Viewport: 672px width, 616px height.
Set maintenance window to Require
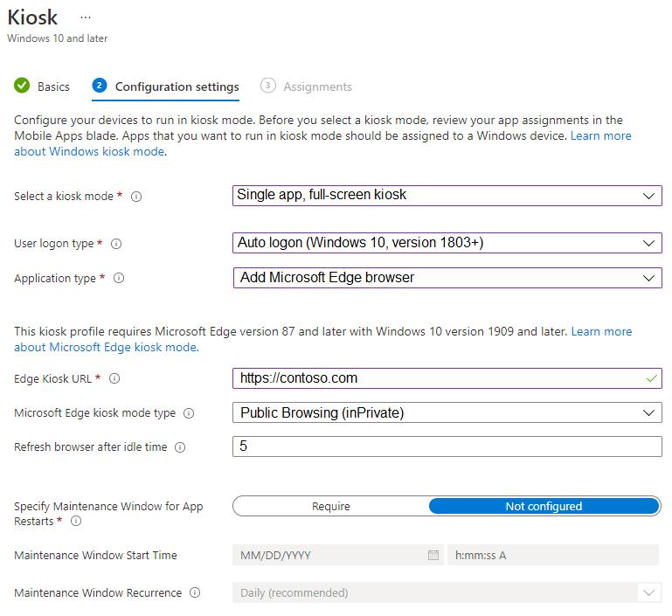(x=330, y=506)
